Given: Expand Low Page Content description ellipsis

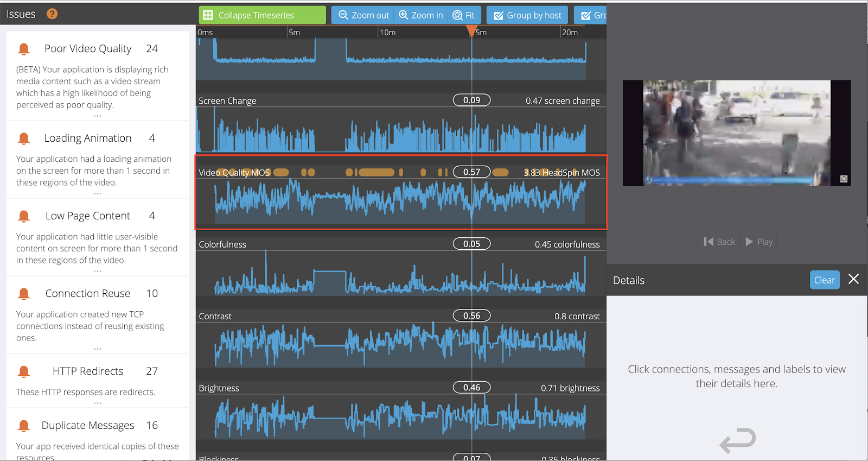Looking at the screenshot, I should (x=98, y=271).
